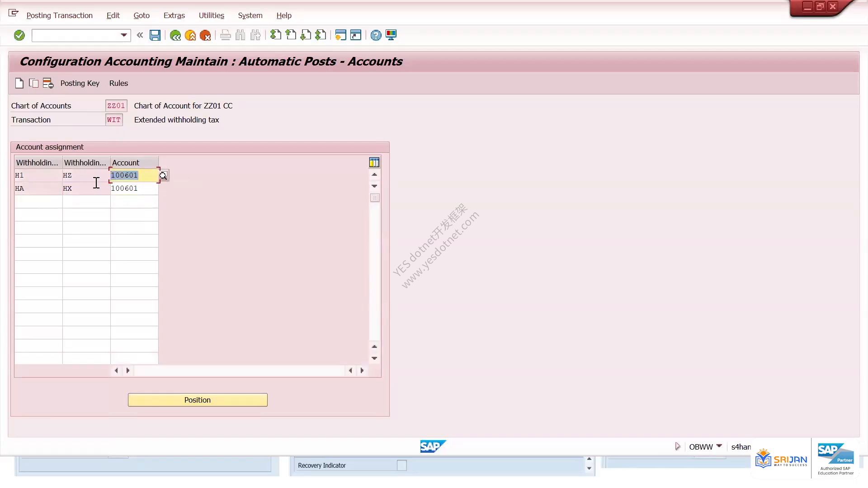Image resolution: width=868 pixels, height=488 pixels.
Task: Click the Customize Local Layout monitor icon
Action: coord(391,35)
